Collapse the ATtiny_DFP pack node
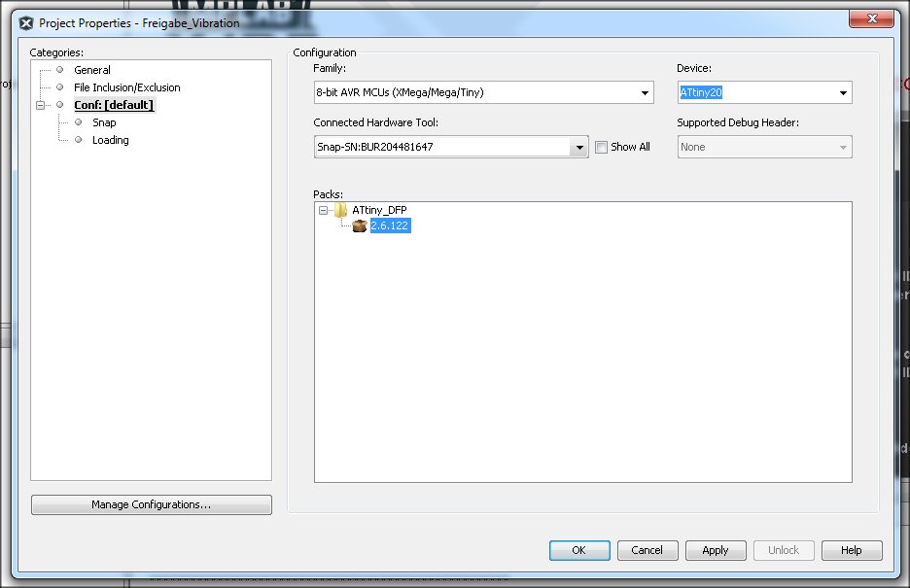Screen dimensions: 910x588 point(323,211)
